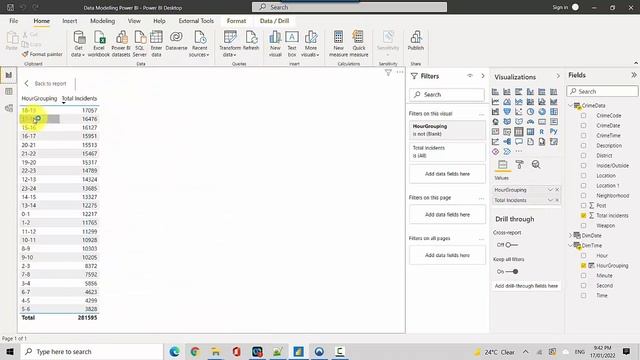
Task: Turn off Keep all filters toggle
Action: pyautogui.click(x=512, y=271)
